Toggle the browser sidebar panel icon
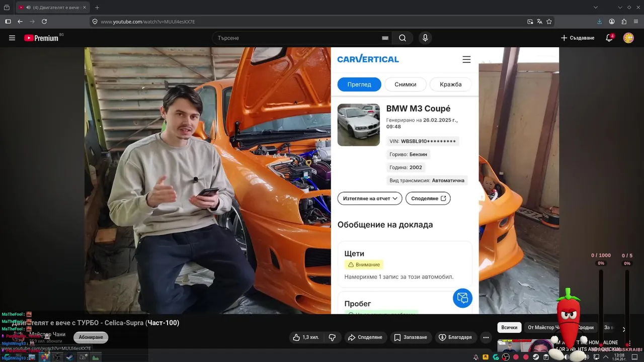Viewport: 644px width, 362px height. (8, 22)
